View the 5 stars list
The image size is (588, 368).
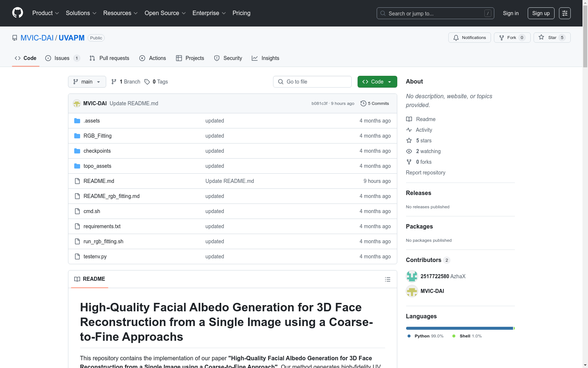(419, 141)
